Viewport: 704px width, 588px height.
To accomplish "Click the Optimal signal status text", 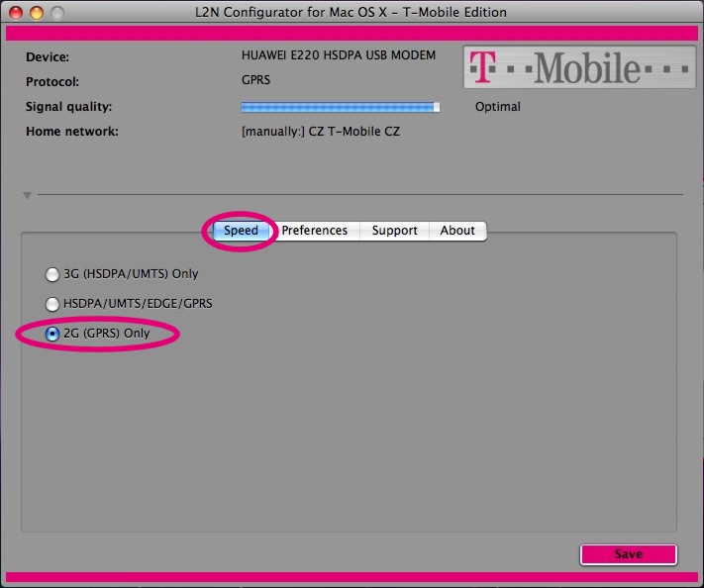I will coord(498,107).
